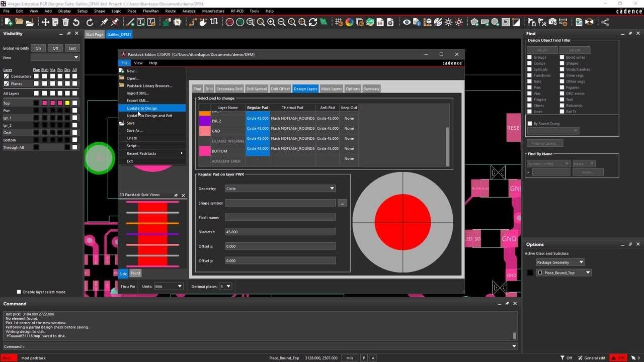Click the Redo arrow icon
Viewport: 644px width, 362px height.
click(90, 22)
